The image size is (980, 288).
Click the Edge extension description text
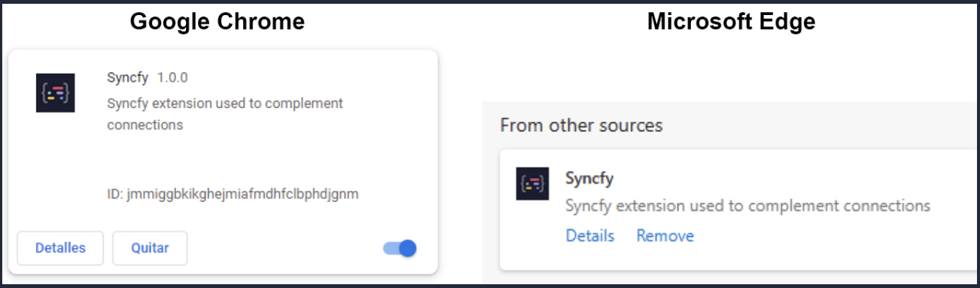pos(748,206)
